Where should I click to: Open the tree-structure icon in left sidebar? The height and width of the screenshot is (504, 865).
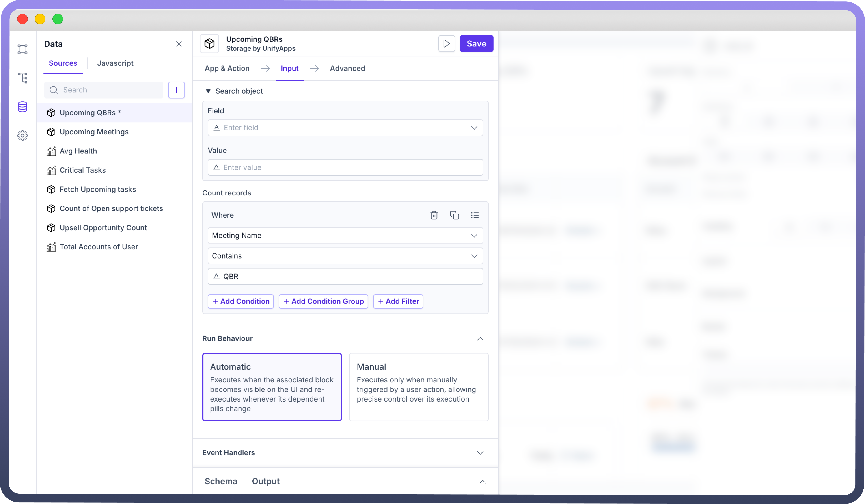tap(23, 78)
